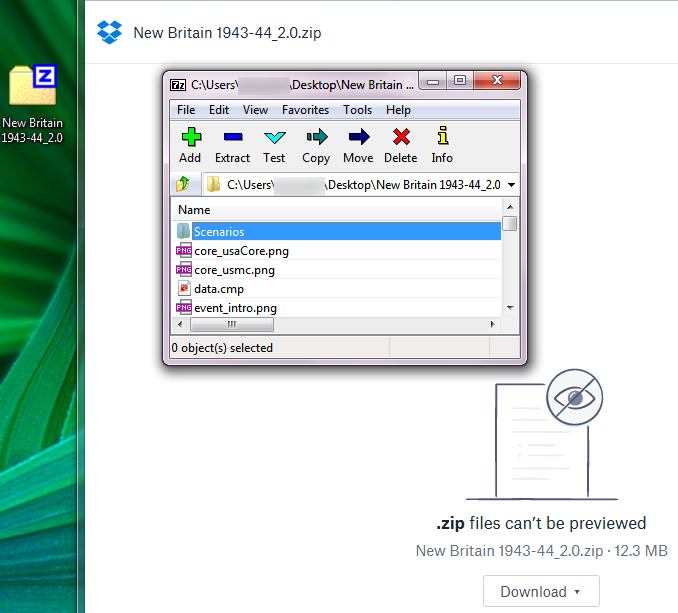Select event_intro.png in file list

click(x=337, y=308)
